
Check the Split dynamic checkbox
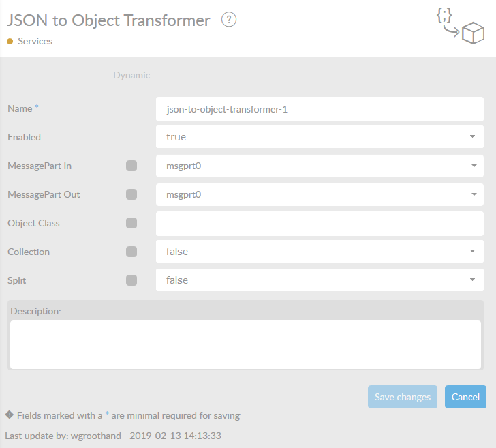point(131,280)
